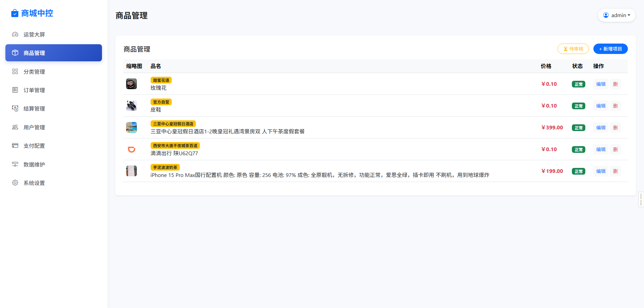The width and height of the screenshot is (644, 308).
Task: Click the 新增项目 add button
Action: (x=610, y=49)
